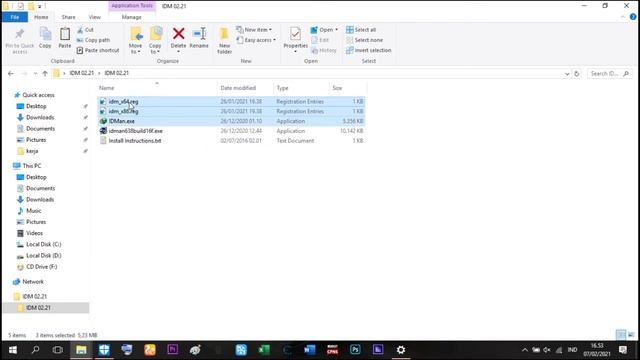Click the first IDM 02.21 breadcrumb
Screen dimensions: 640x360
(x=82, y=73)
